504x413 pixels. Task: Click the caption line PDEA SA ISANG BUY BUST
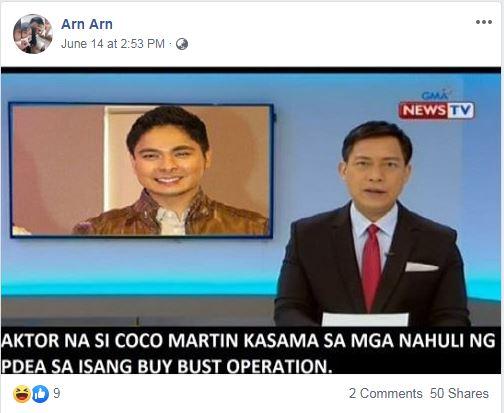(167, 366)
